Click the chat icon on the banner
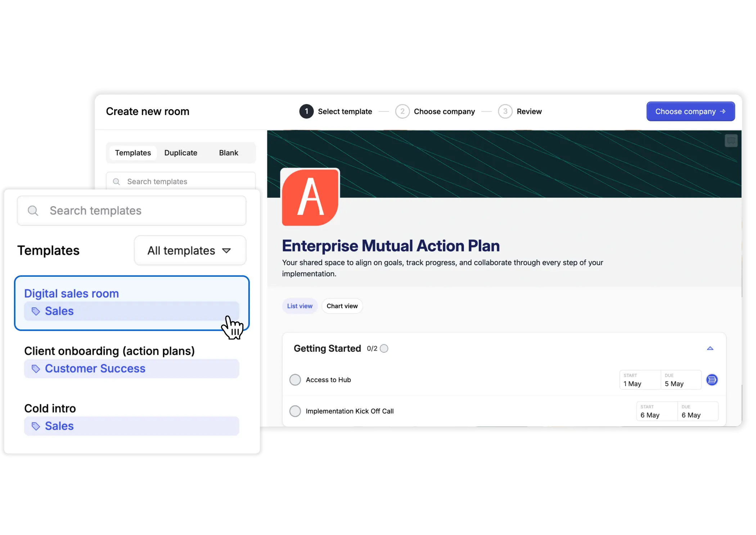This screenshot has width=756, height=535. [731, 141]
